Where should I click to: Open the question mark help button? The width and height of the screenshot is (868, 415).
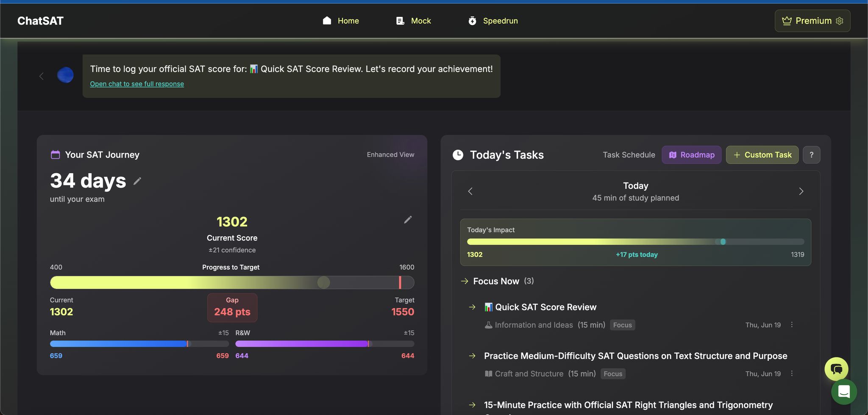pos(811,155)
